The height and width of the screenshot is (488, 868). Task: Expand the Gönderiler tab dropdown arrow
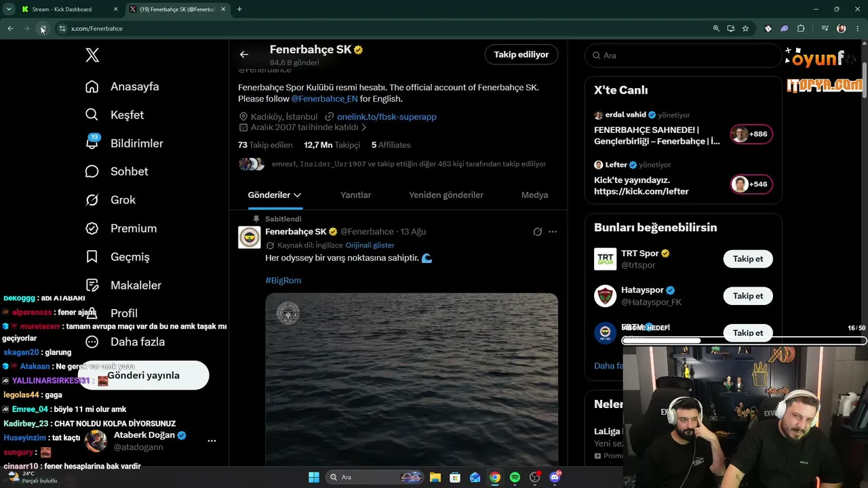coord(297,195)
